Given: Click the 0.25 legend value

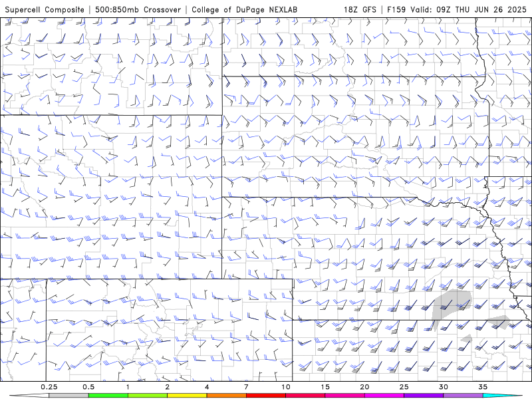Looking at the screenshot, I should 49,387.
